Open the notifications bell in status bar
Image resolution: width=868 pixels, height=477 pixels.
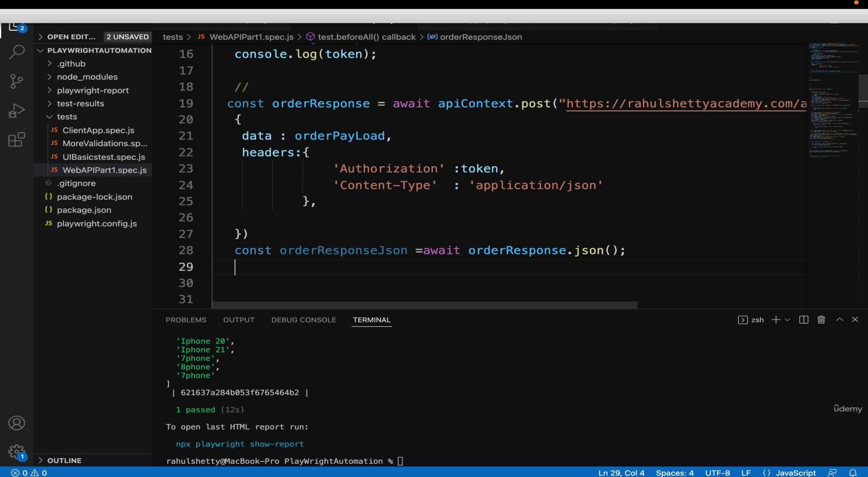coord(853,472)
